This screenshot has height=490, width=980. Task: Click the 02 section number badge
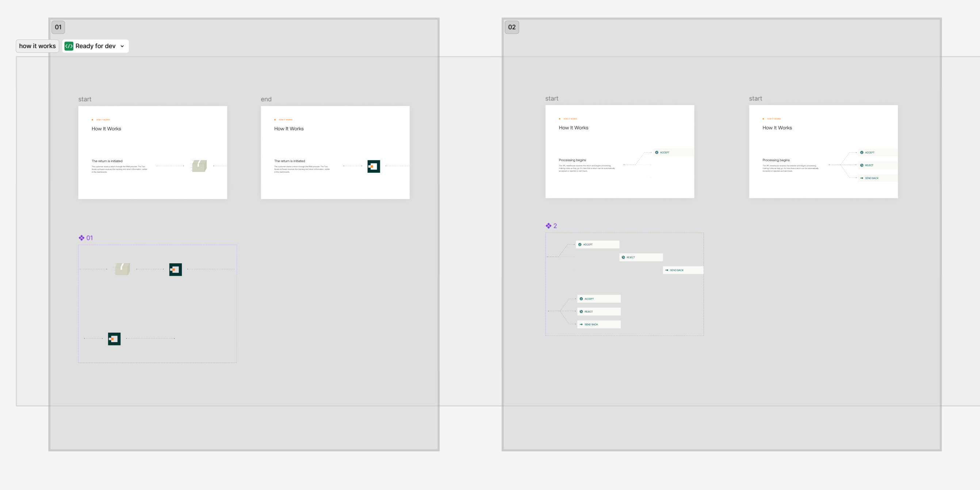pyautogui.click(x=512, y=27)
